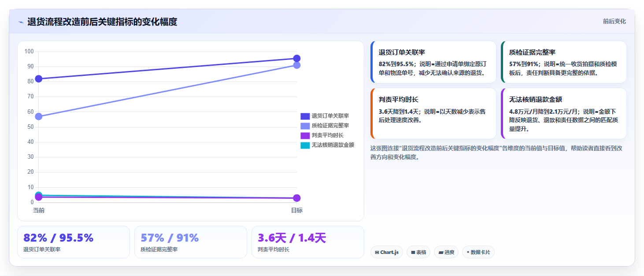Toggle 质检证据完整率 legend color box

[x=305, y=126]
